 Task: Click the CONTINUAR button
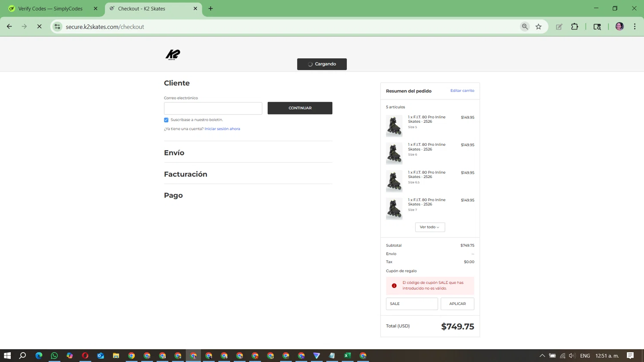pos(300,108)
